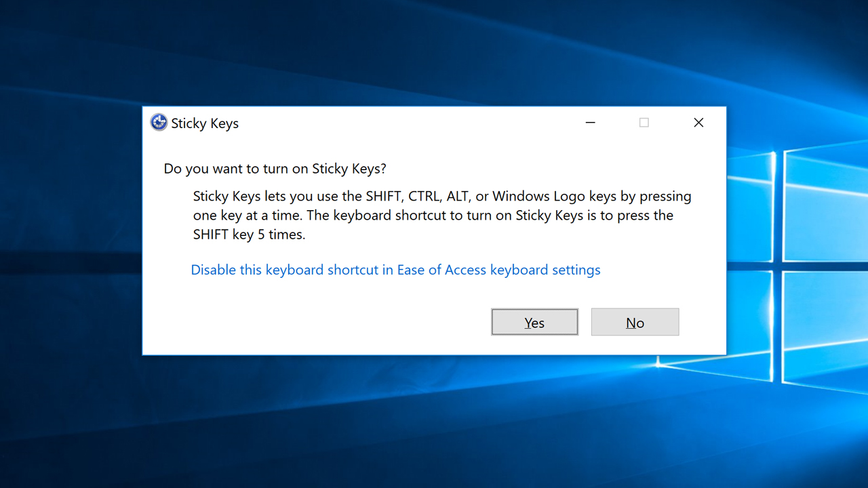
Task: Click the Ease of Access icon in title bar
Action: click(x=159, y=123)
